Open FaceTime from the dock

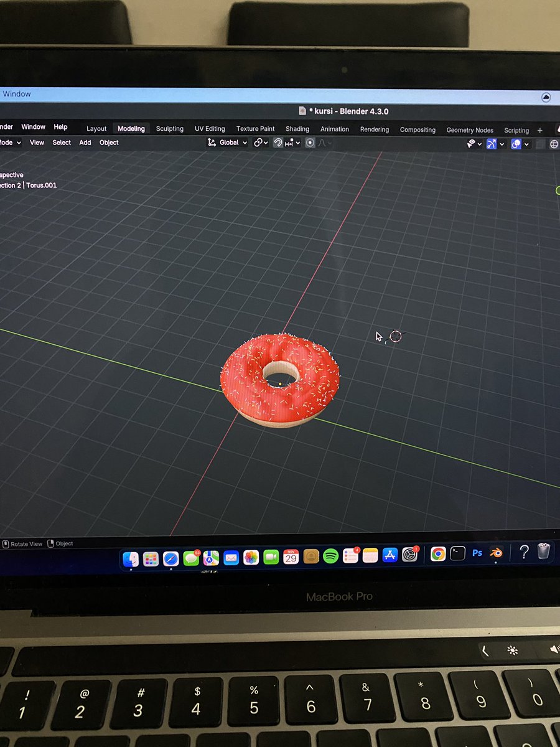[x=271, y=557]
